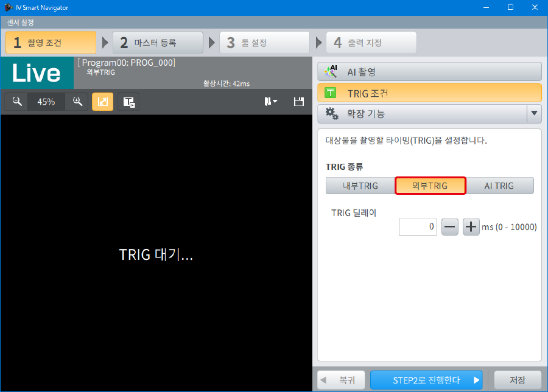
Task: Go to step 4 출력 지정
Action: coord(371,43)
